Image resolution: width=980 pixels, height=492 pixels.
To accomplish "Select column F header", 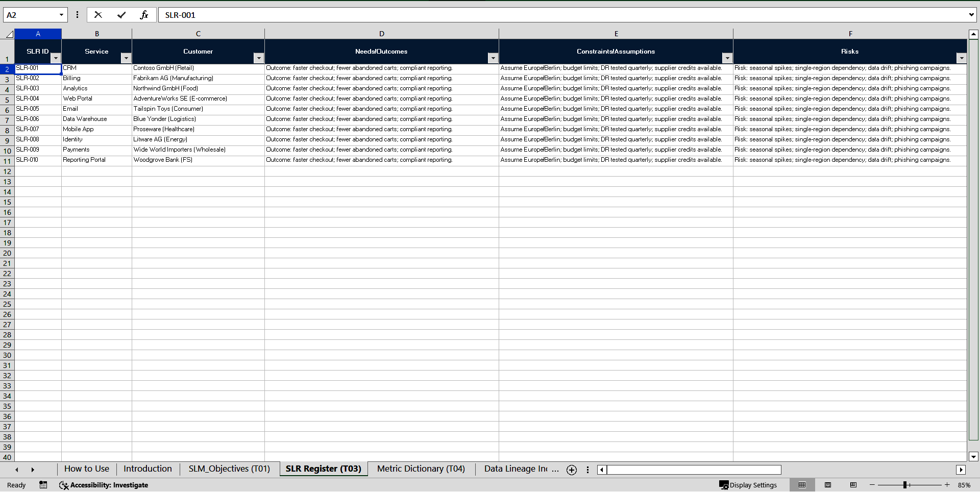I will [850, 34].
